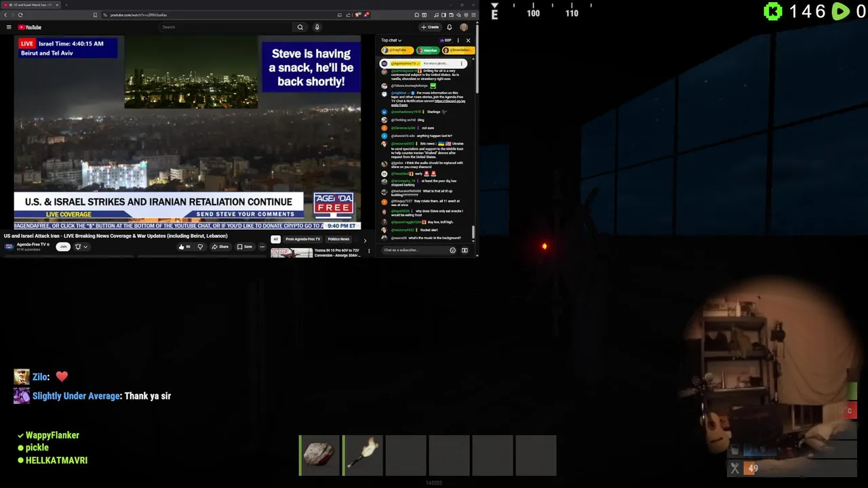Click the Brave shields icon in address bar
868x488 pixels.
(357, 15)
